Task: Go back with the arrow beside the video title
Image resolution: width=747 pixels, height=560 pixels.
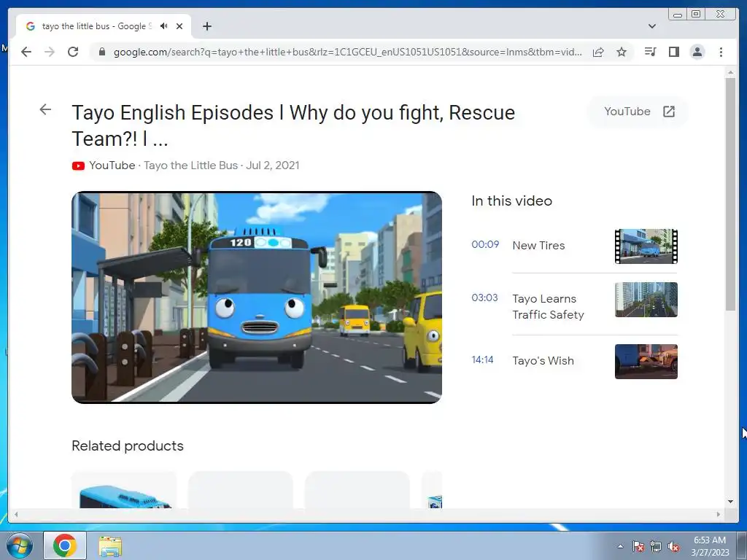Action: 45,109
